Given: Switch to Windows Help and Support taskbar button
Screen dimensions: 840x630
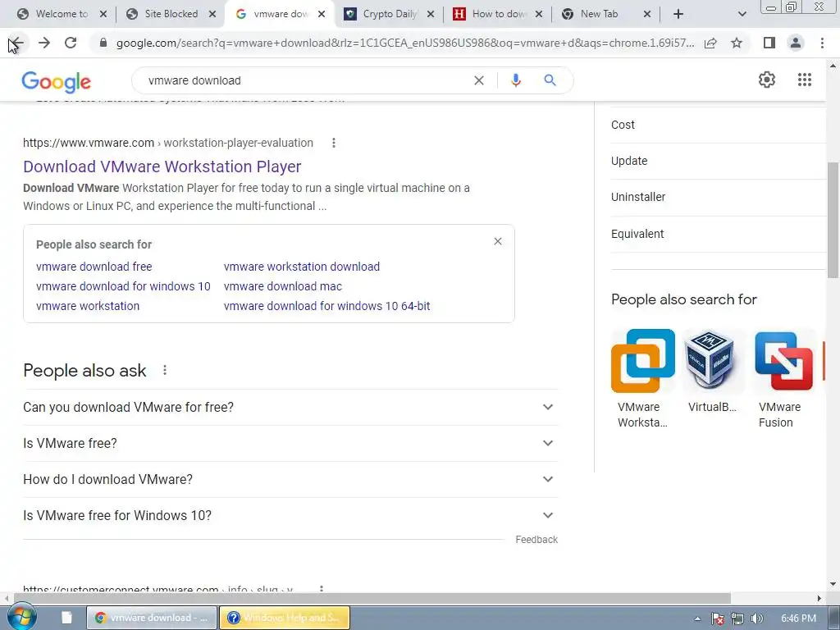Looking at the screenshot, I should coord(285,618).
